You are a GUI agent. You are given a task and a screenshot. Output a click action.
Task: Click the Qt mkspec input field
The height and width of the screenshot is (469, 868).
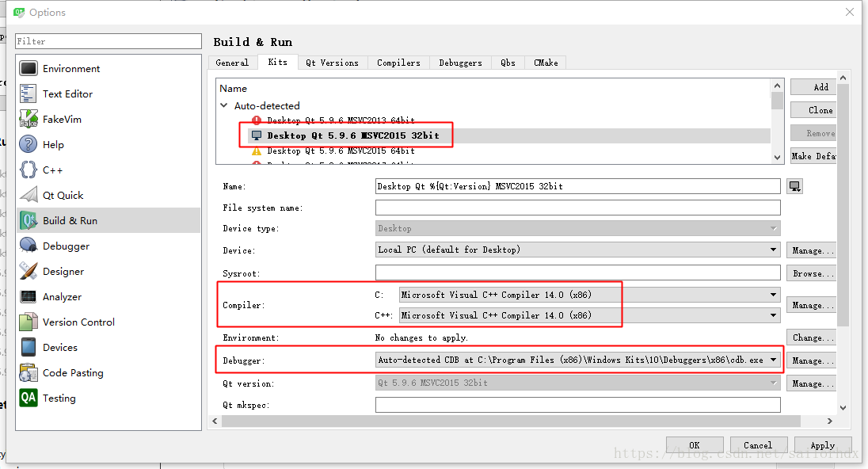point(578,405)
